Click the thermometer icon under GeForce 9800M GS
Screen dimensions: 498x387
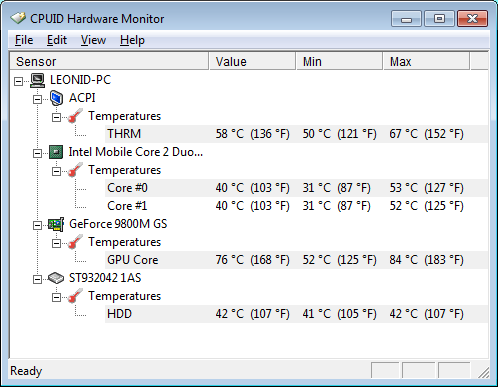click(75, 242)
